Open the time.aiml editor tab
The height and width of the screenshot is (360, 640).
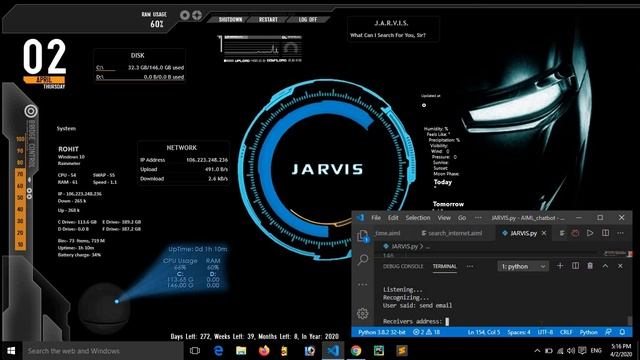coord(388,233)
